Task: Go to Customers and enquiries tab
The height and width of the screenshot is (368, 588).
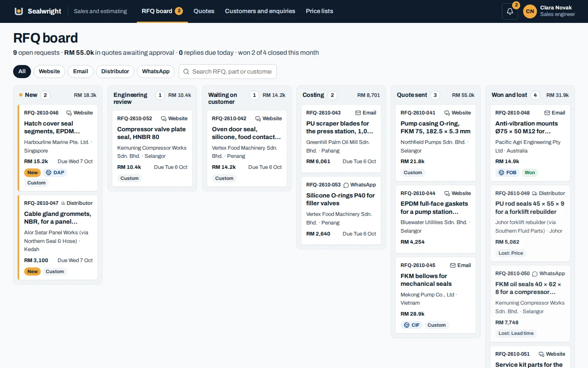Action: tap(260, 11)
